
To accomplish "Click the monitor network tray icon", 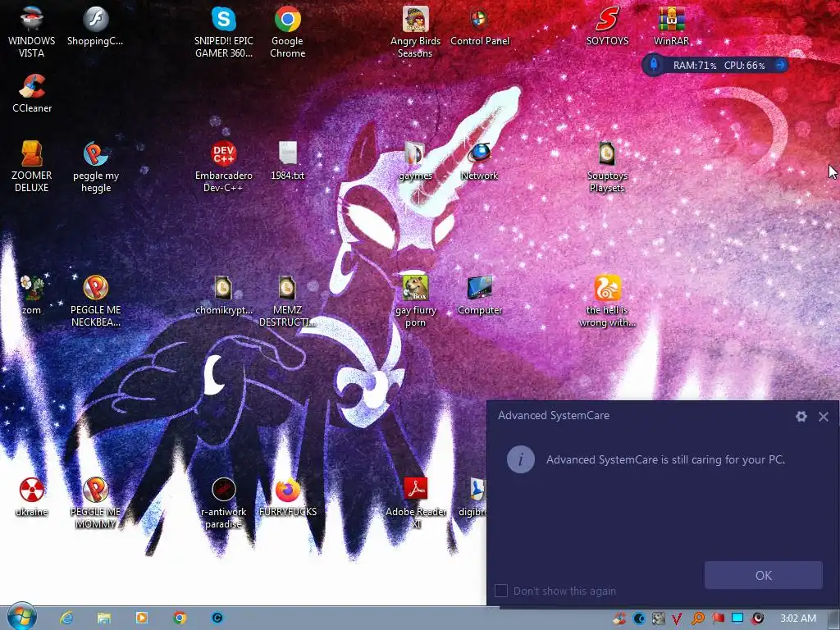I will (737, 618).
